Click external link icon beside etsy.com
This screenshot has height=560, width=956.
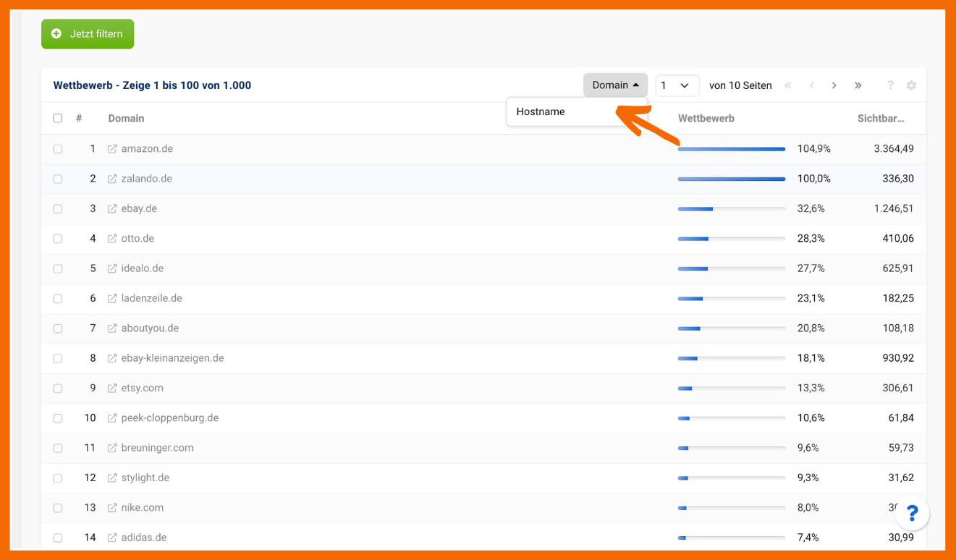pyautogui.click(x=112, y=389)
